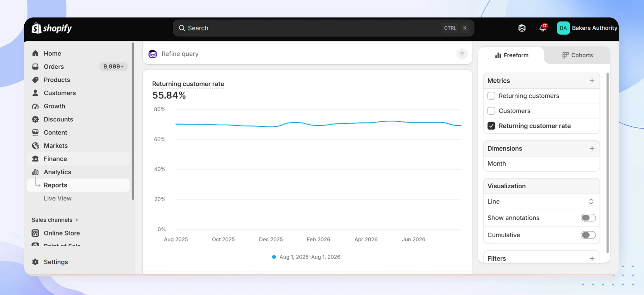644x295 pixels.
Task: Click the Refine query input
Action: click(307, 54)
